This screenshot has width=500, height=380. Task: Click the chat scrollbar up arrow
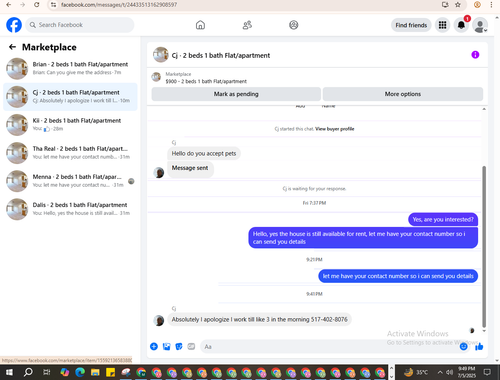[484, 109]
